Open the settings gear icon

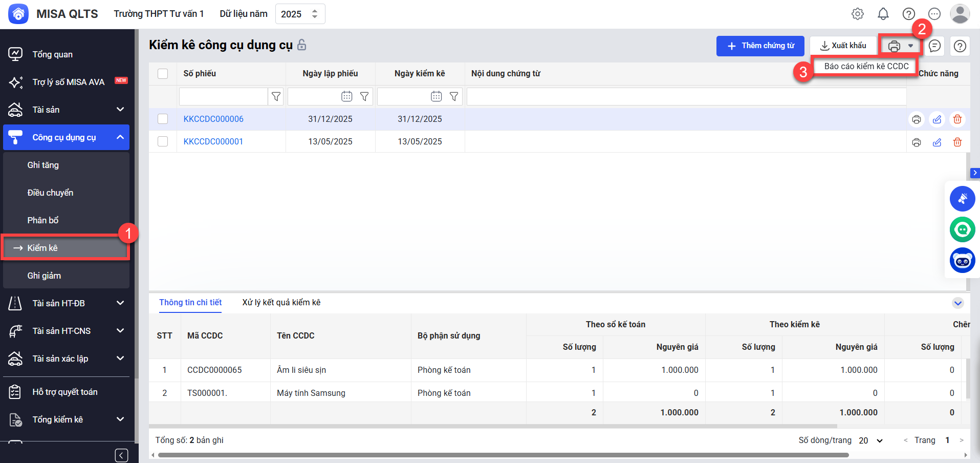click(858, 14)
